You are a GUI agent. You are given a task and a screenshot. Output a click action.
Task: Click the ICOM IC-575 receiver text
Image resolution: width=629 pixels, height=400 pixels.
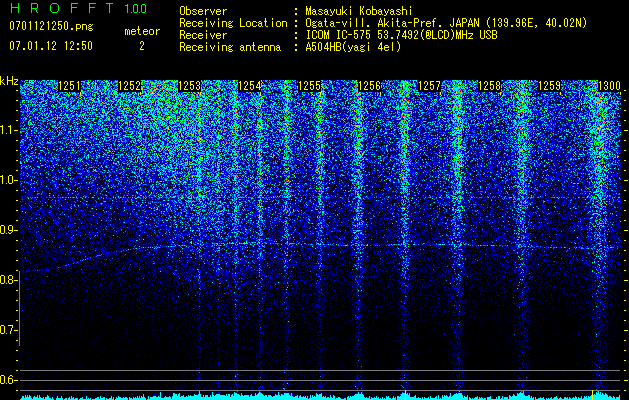[401, 35]
